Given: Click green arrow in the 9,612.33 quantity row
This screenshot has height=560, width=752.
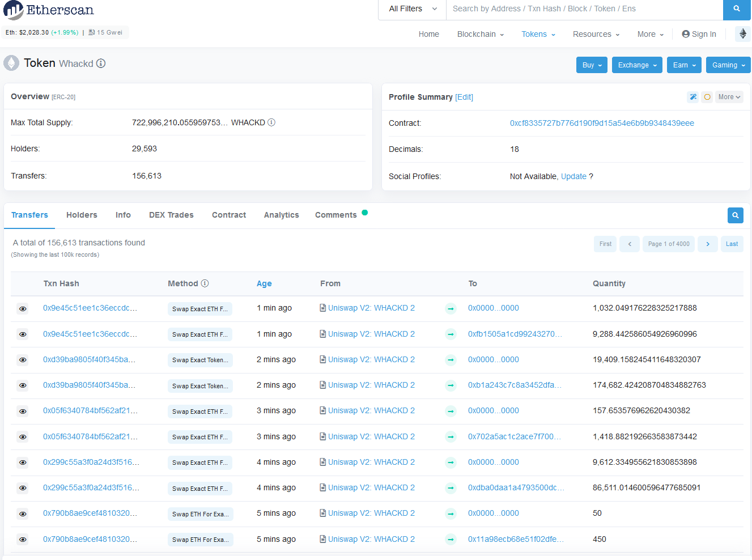Looking at the screenshot, I should point(451,463).
